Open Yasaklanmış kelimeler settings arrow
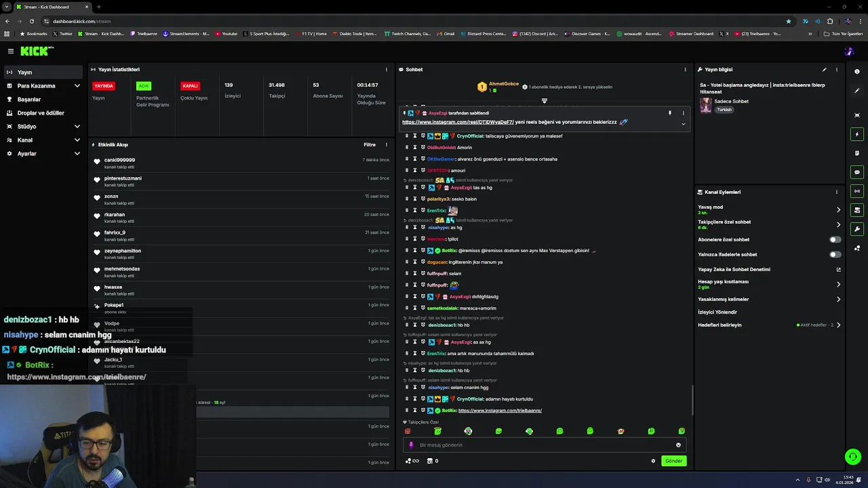 839,299
